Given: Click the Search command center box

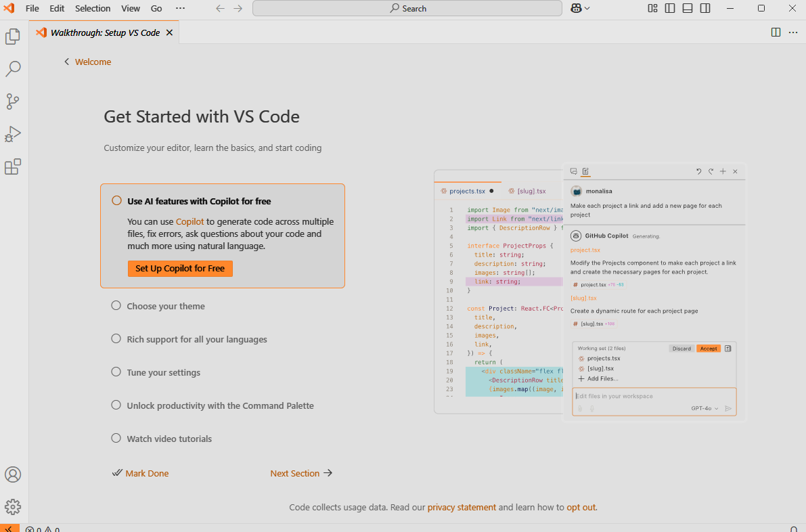Looking at the screenshot, I should tap(407, 8).
